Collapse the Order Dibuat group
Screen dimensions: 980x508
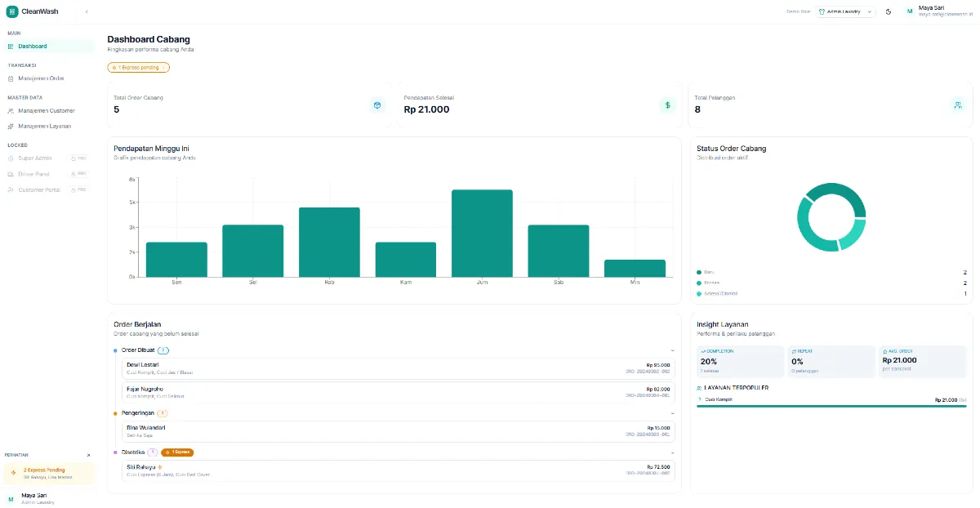[x=672, y=350]
